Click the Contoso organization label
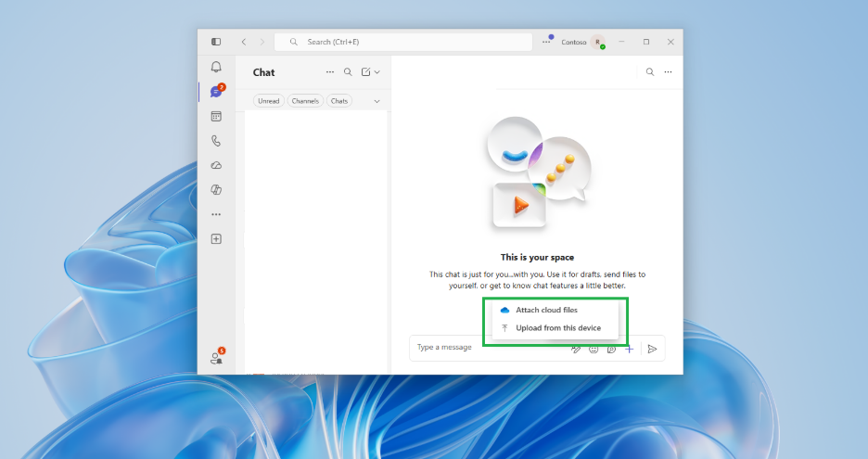 573,42
